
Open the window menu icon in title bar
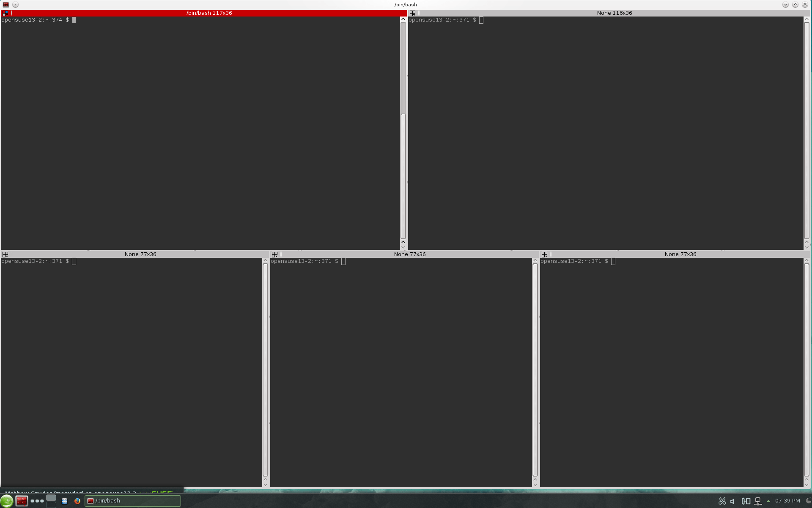(6, 5)
